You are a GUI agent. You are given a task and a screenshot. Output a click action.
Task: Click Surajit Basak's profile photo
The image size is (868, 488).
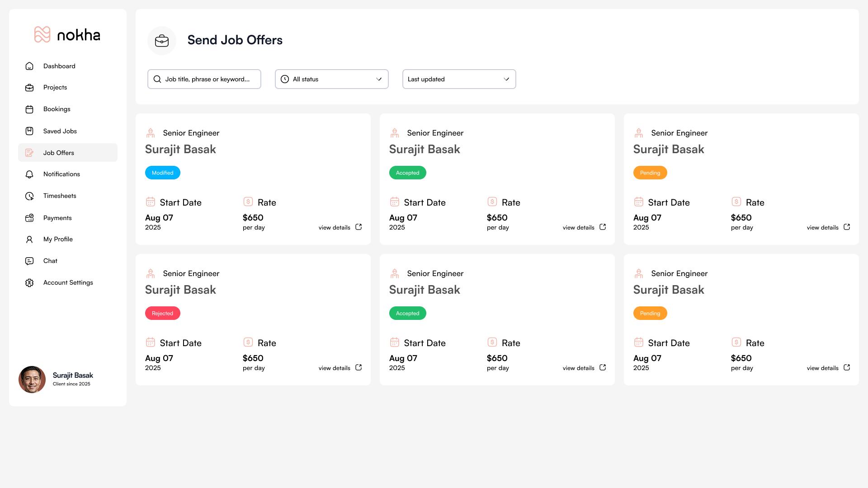tap(32, 380)
